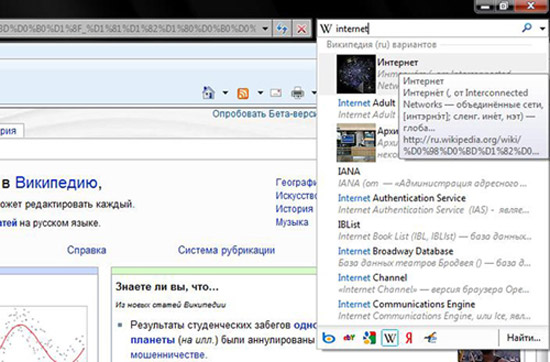Open the Home button dropdown arrow

(x=225, y=93)
